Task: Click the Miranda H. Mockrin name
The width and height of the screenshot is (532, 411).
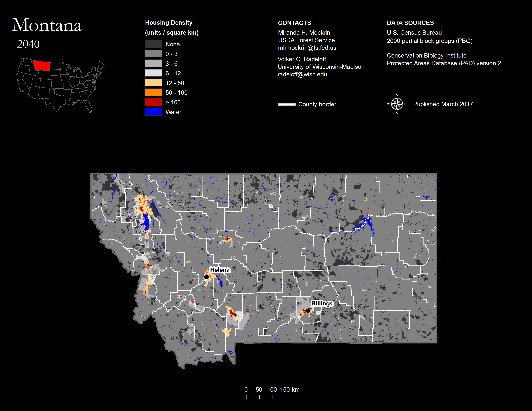Action: (304, 33)
